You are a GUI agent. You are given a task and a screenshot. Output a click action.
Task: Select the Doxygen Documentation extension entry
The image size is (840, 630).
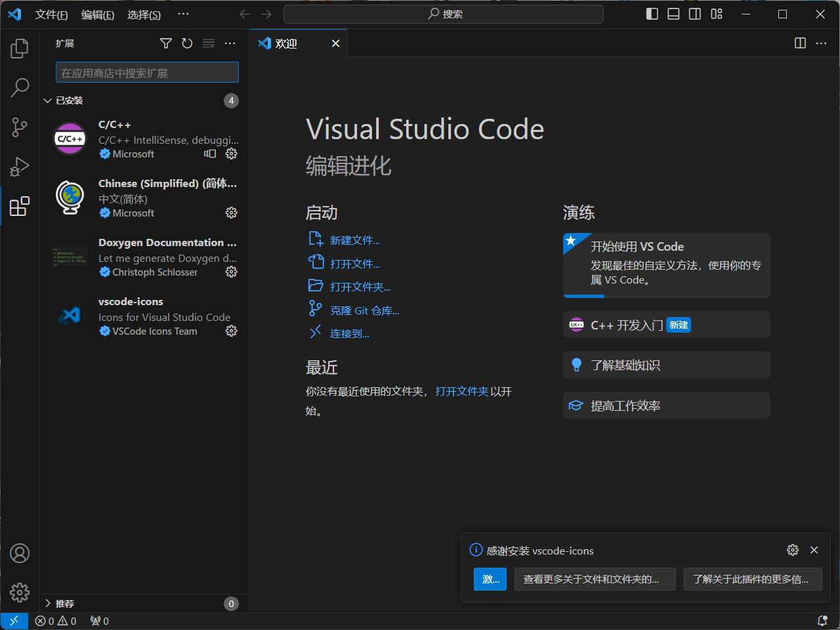[144, 257]
